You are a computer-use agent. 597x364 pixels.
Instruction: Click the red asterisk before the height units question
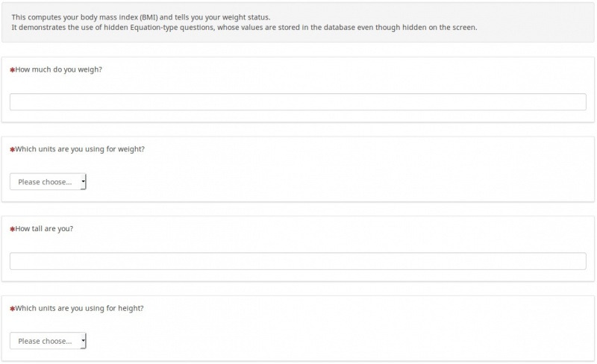point(12,309)
